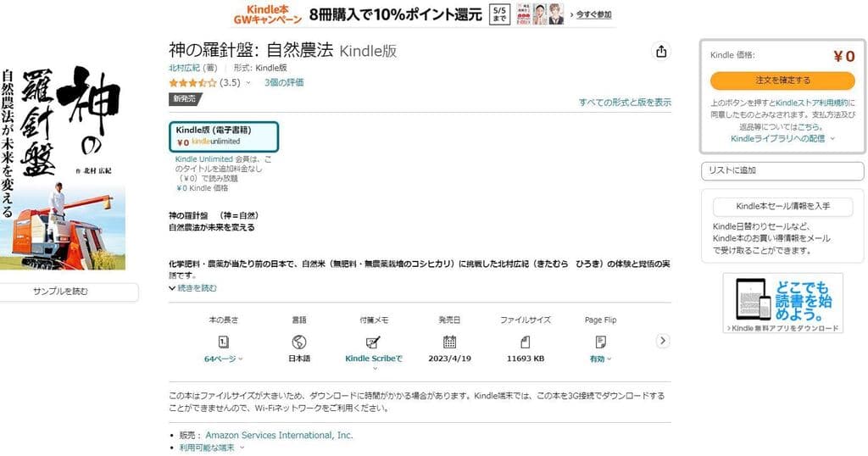
Task: Click the こちら link in purchase terms
Action: point(810,127)
